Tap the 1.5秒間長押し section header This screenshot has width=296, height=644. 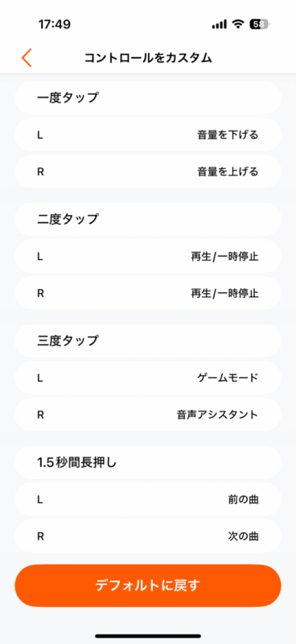click(x=148, y=462)
